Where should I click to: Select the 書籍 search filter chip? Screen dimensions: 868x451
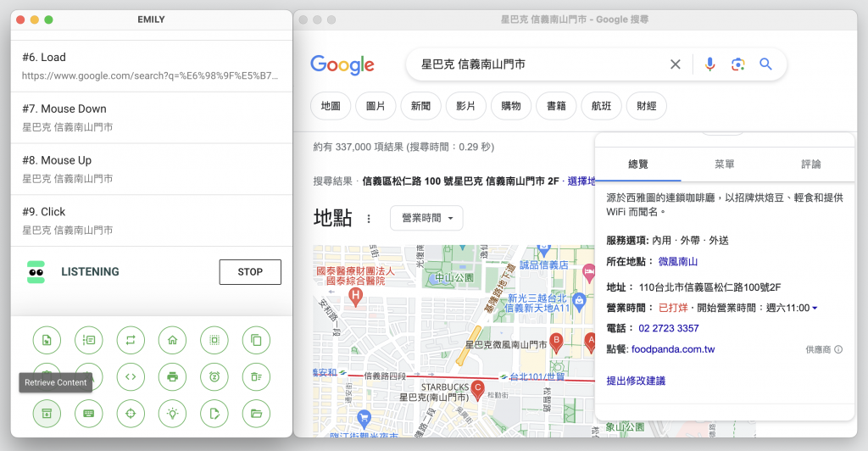pyautogui.click(x=556, y=106)
